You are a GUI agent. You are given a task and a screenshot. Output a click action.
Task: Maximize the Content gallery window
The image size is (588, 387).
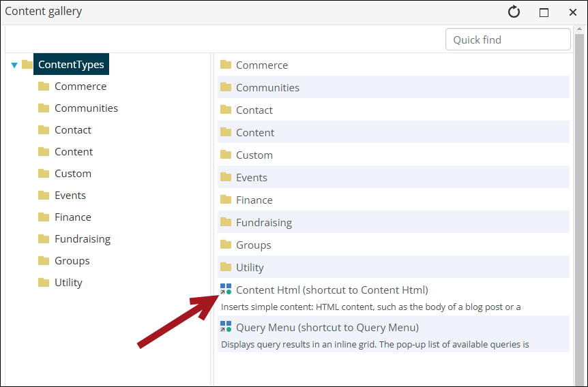[x=544, y=12]
